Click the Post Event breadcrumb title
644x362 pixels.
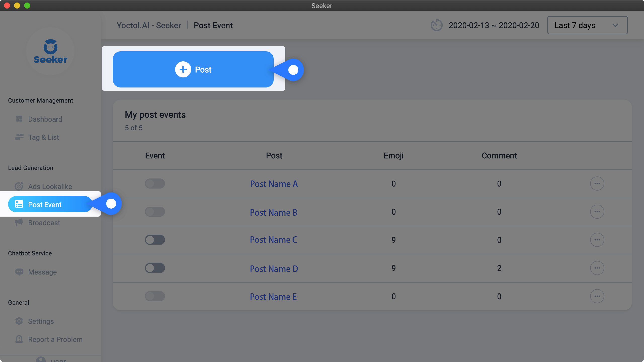(x=213, y=25)
